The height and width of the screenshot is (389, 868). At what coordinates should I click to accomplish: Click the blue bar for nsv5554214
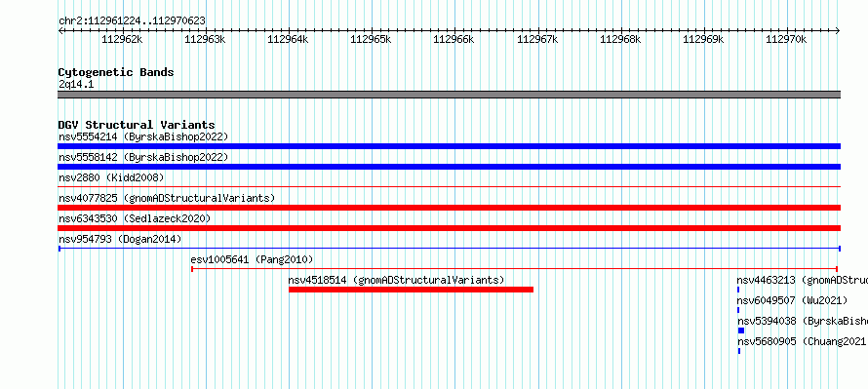click(x=449, y=146)
